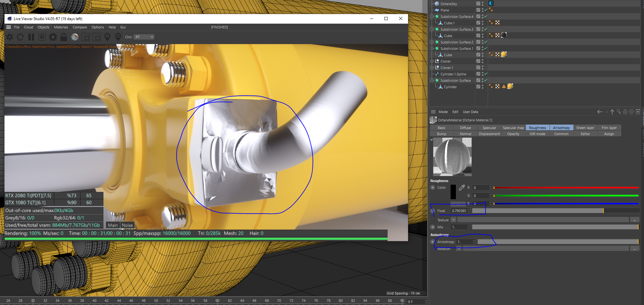Click the Noise button in Live Viewer
Viewport: 644px width, 305px height.
click(127, 225)
